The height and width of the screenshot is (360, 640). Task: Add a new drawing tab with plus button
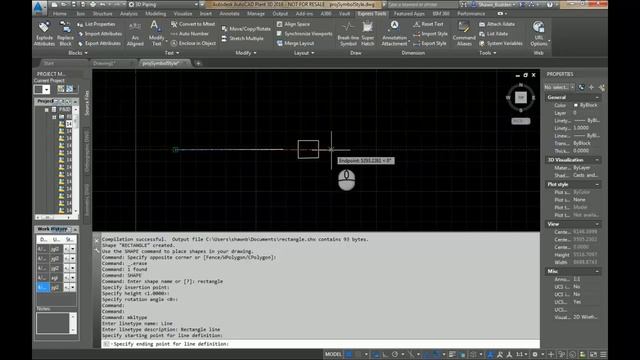tap(198, 63)
